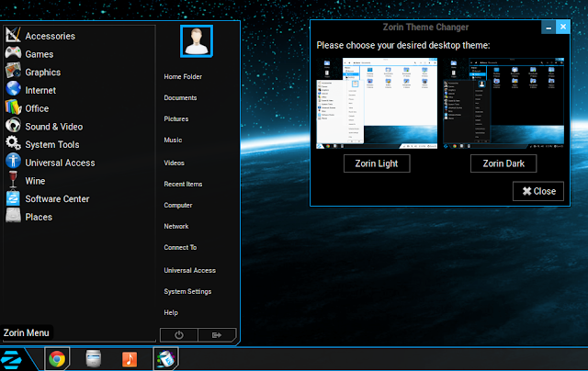The image size is (588, 371).
Task: Open Documents link
Action: 180,98
